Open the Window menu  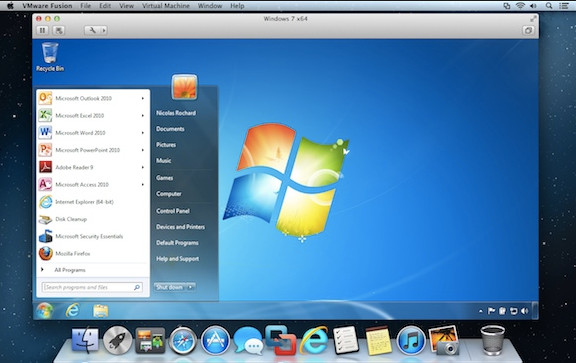[x=210, y=6]
